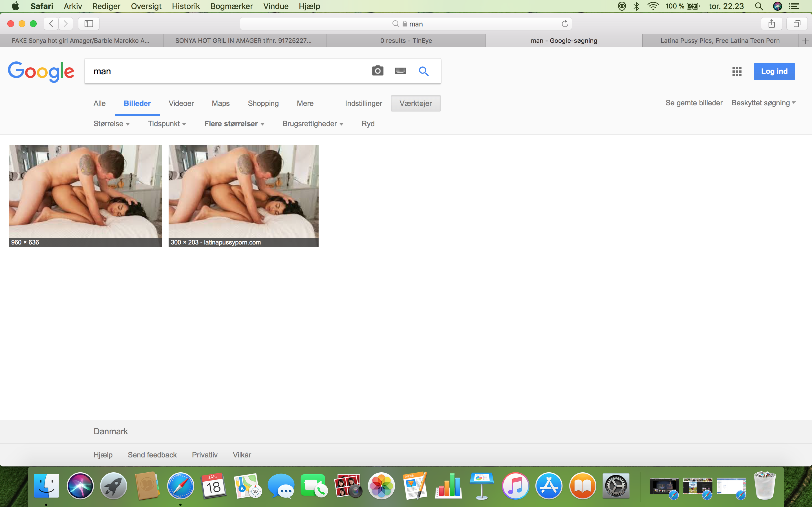Expand the Størrelse dropdown
Screen dimensions: 812x507
tap(111, 124)
